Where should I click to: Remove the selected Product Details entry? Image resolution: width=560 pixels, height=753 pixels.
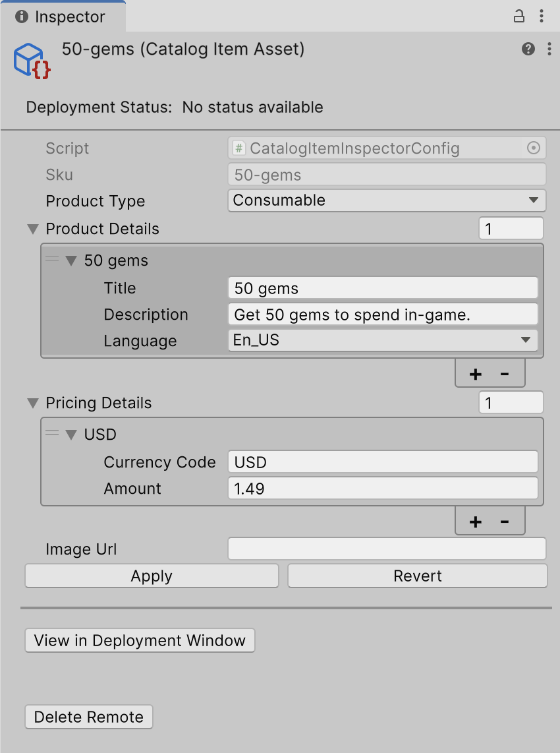(505, 374)
